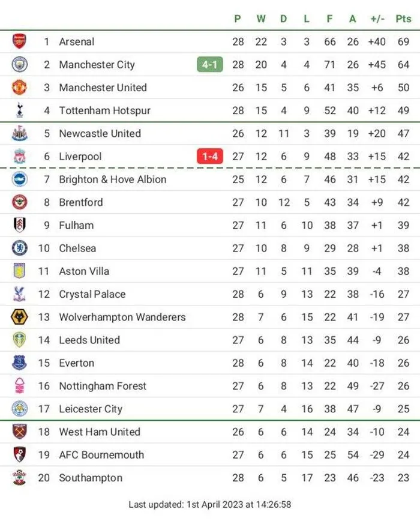Click the Southampton club crest
420x524 pixels.
[x=20, y=478]
